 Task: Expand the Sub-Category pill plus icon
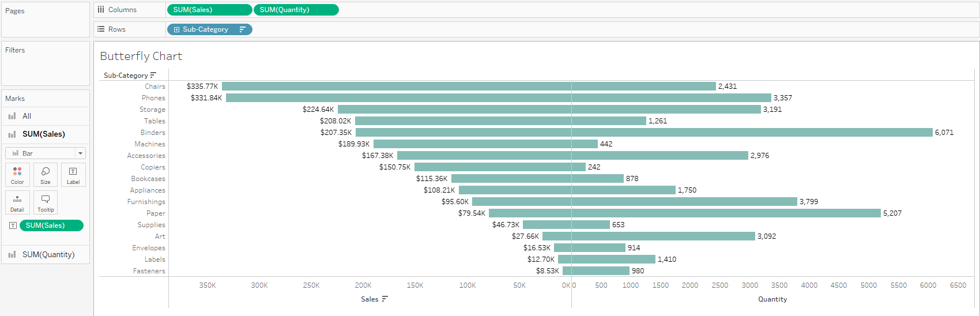(176, 29)
